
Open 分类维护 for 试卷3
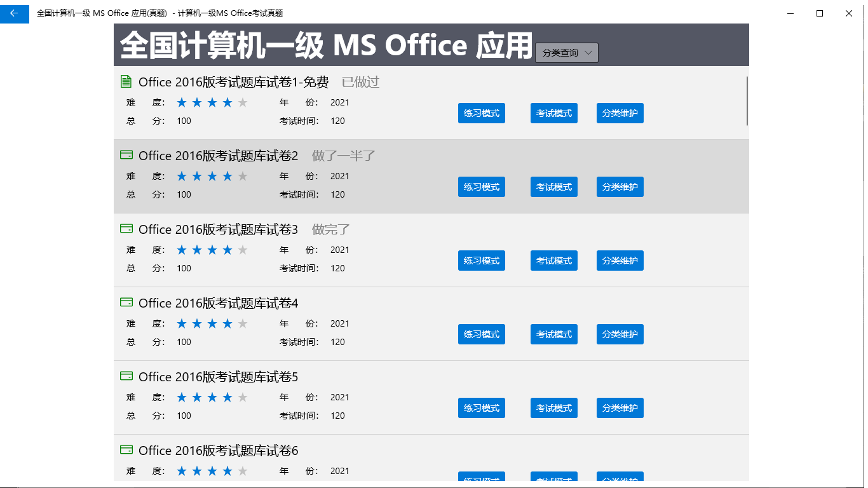(x=620, y=261)
